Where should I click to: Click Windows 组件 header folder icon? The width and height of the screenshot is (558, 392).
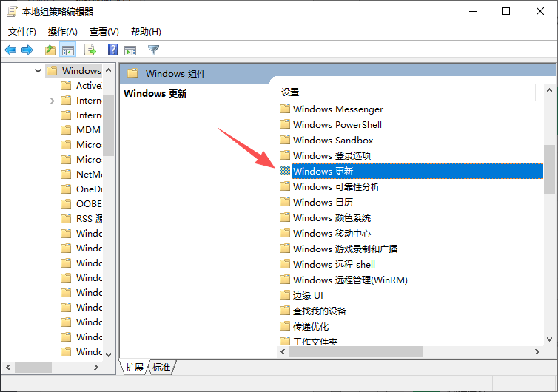tap(132, 73)
